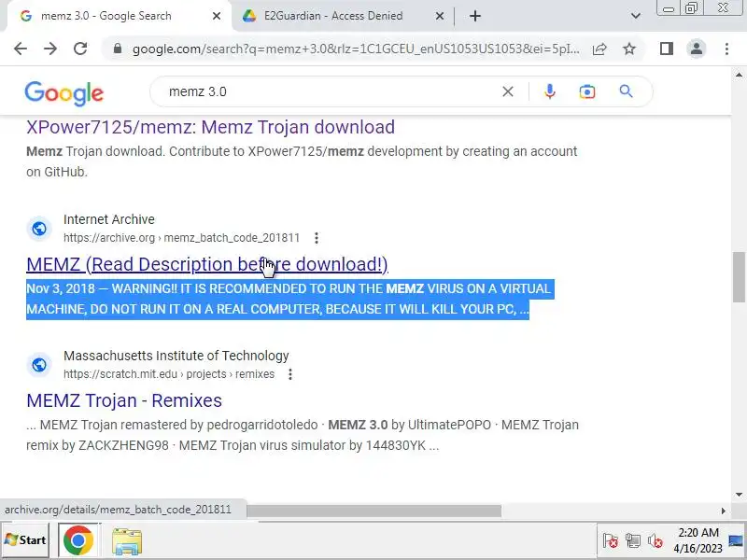View site info via the lock icon
Screen dimensions: 747x560
118,49
